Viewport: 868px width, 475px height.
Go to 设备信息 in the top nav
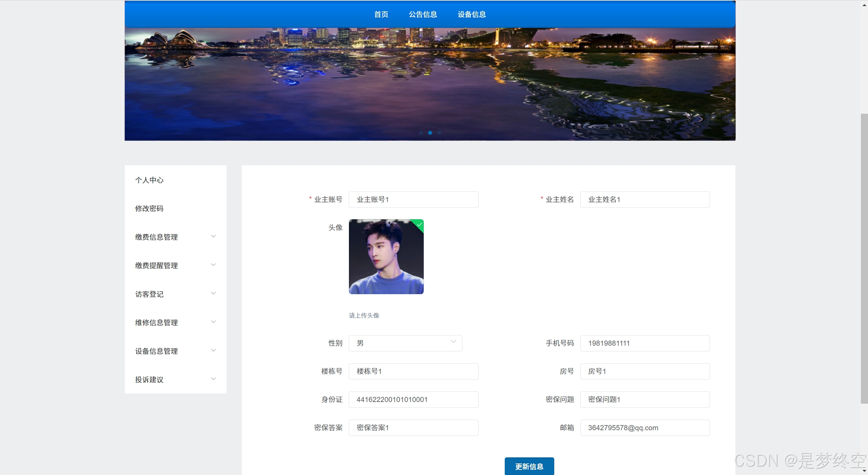[x=471, y=14]
